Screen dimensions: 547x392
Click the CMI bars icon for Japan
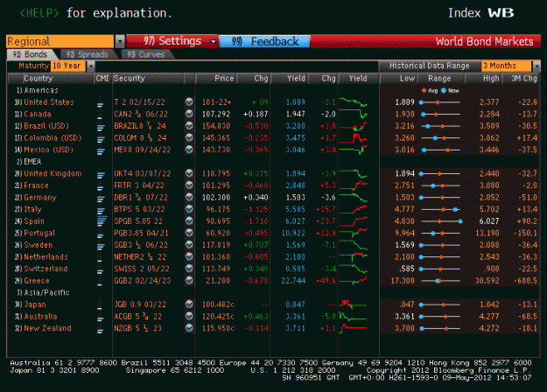[100, 304]
